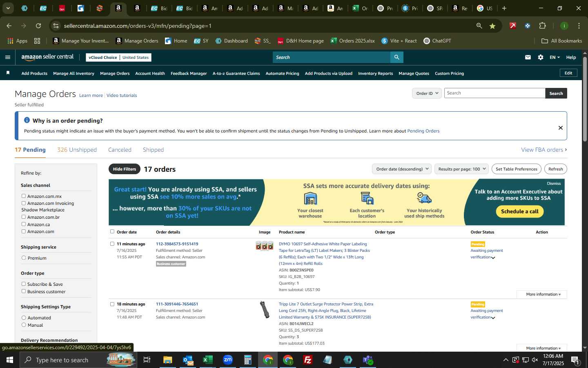This screenshot has width=588, height=368.
Task: Click the bookmark flag icon in nav bar
Action: click(x=8, y=73)
